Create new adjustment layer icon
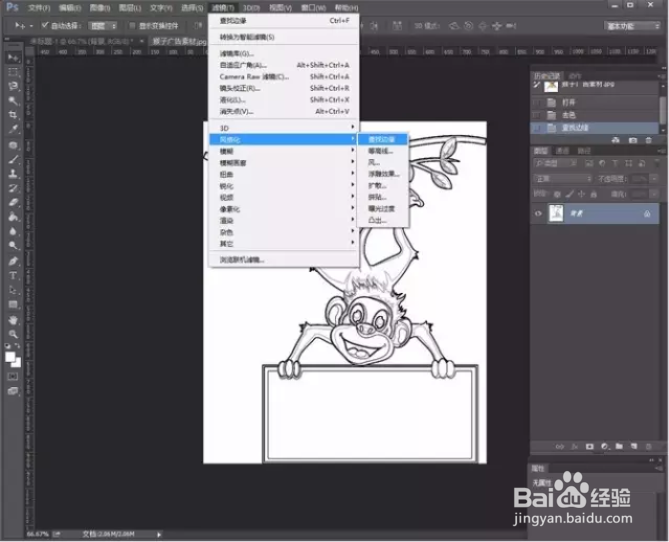The width and height of the screenshot is (669, 542). [x=605, y=446]
